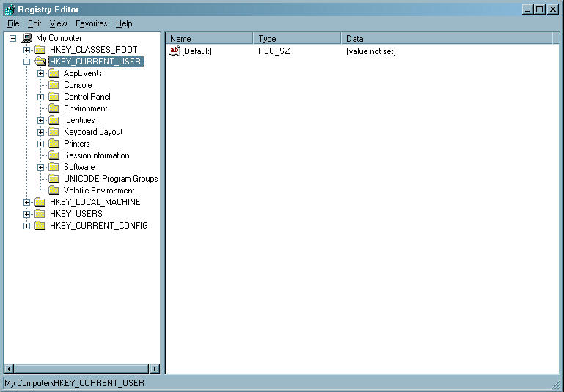The image size is (564, 392).
Task: Click the (value not set) data cell
Action: pyautogui.click(x=371, y=51)
